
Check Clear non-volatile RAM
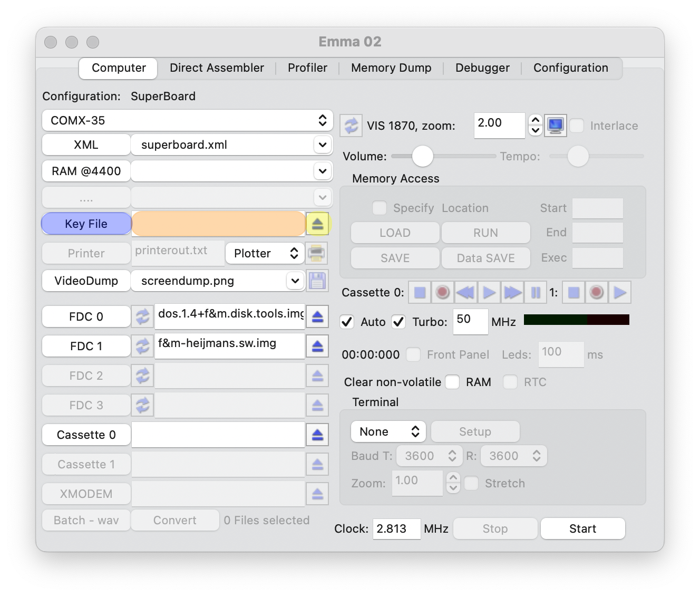(452, 382)
